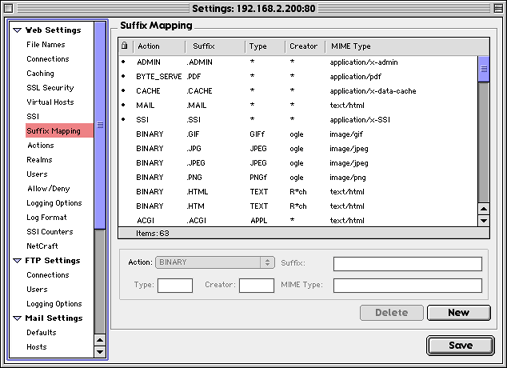The width and height of the screenshot is (507, 368).
Task: Select the CACHE .CACHE row
Action: [298, 91]
